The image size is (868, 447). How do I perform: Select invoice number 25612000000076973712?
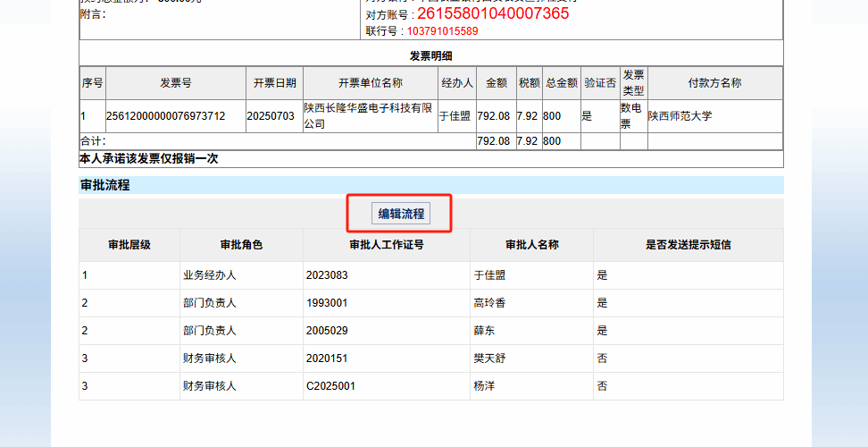click(x=165, y=116)
